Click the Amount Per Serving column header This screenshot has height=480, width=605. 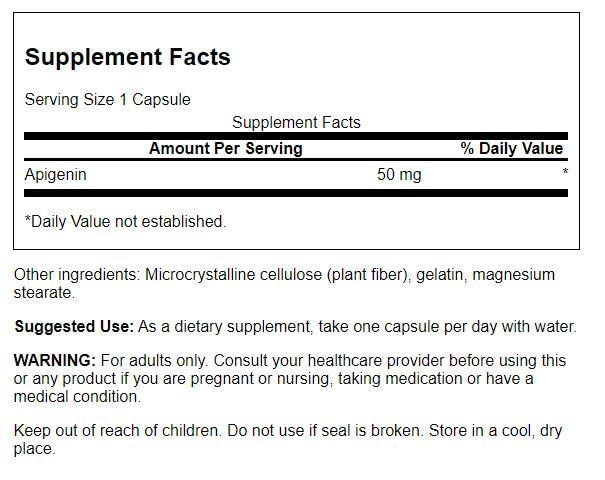[x=225, y=148]
